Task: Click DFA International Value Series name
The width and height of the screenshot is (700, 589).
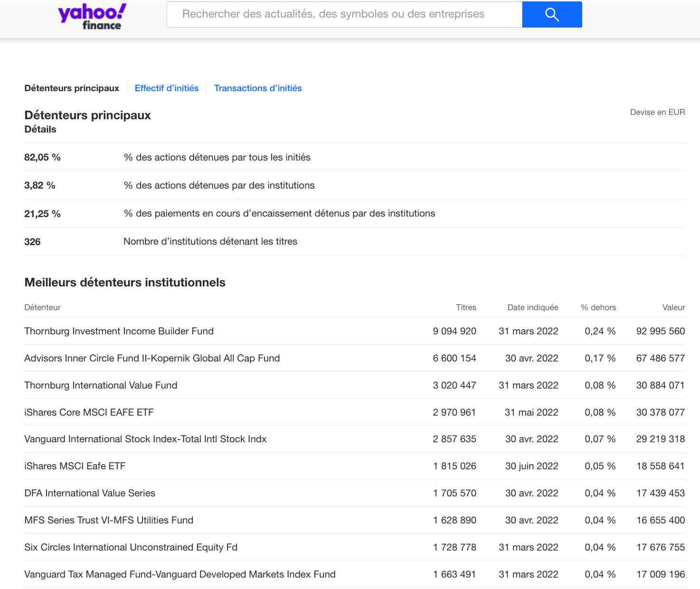Action: click(90, 493)
